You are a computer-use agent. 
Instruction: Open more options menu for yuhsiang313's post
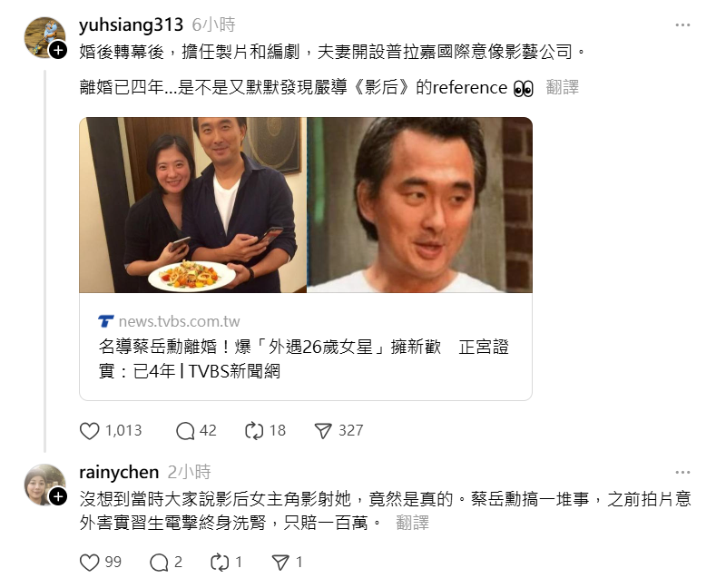point(682,25)
